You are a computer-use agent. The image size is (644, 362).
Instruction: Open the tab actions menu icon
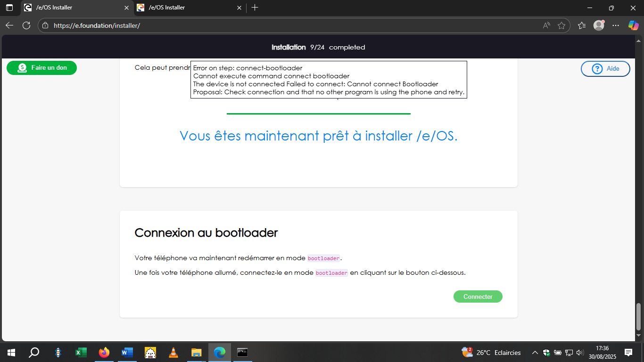pos(9,8)
